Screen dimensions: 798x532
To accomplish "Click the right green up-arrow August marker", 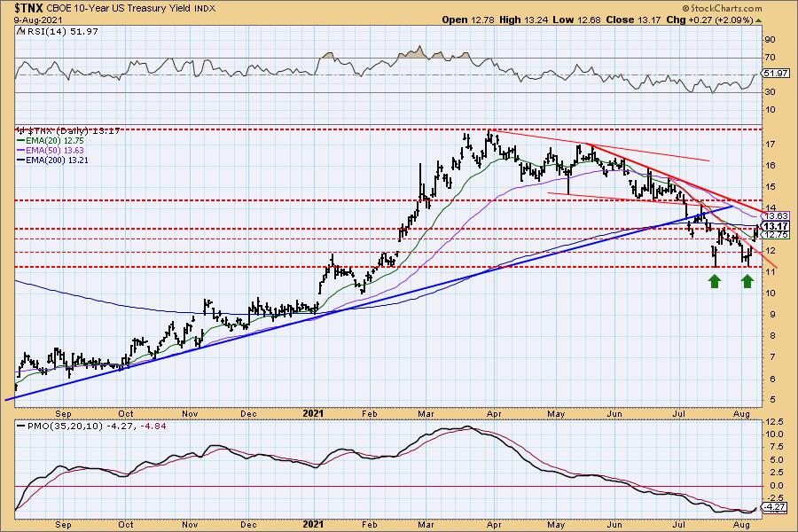I will click(747, 281).
